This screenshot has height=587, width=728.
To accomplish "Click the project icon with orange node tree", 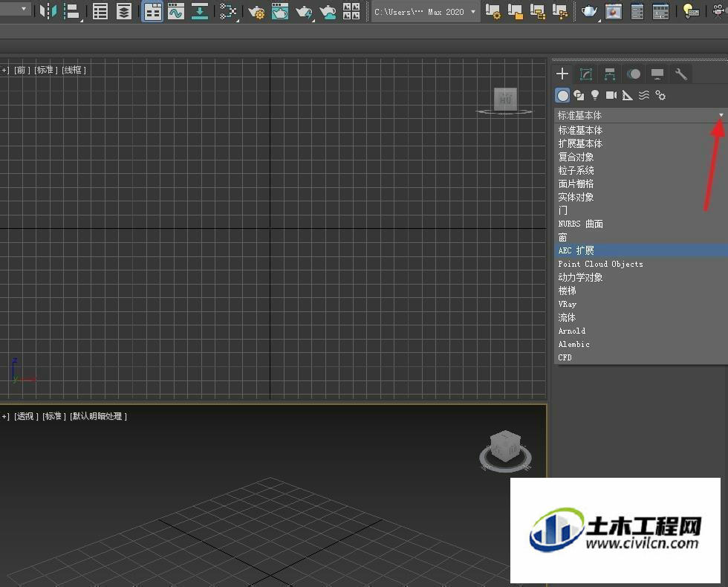I will click(x=560, y=11).
